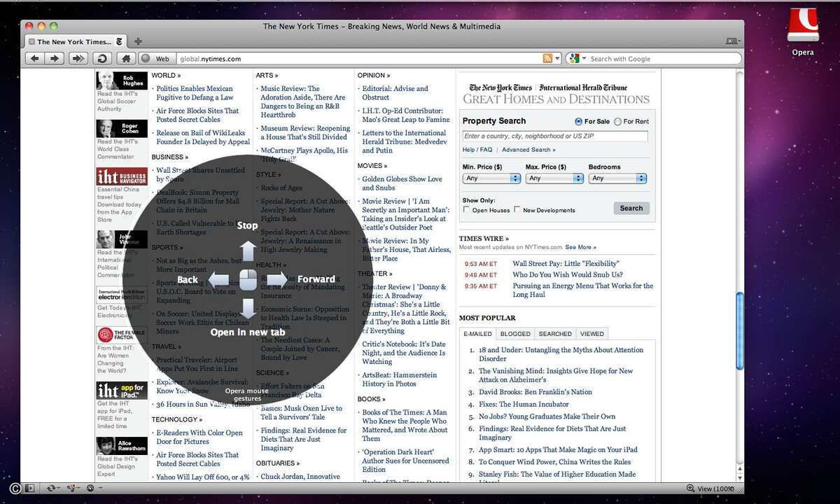
Task: Expand the Opera Turbo dropdown arrow
Action: click(101, 488)
